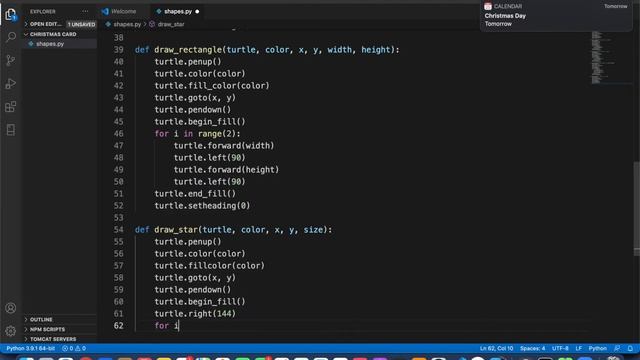Open the Accounts menu icon
Image resolution: width=640 pixels, height=360 pixels.
click(x=11, y=308)
